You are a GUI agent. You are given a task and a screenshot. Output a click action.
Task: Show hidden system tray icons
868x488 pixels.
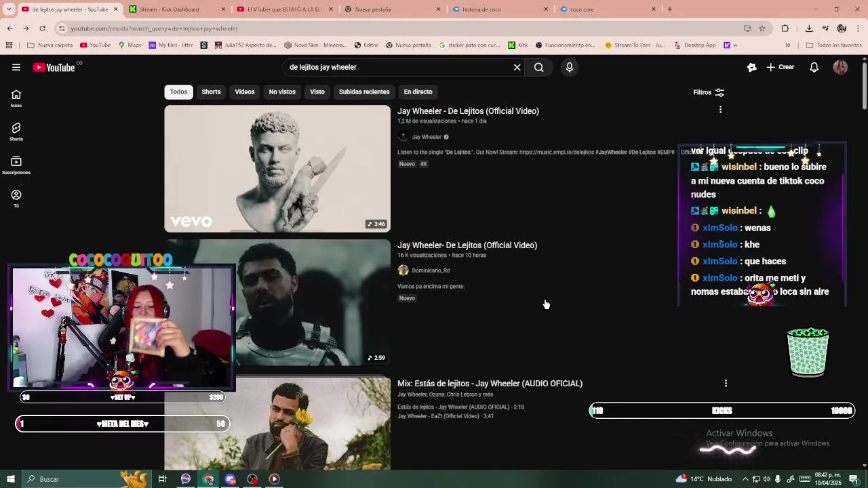[x=745, y=479]
